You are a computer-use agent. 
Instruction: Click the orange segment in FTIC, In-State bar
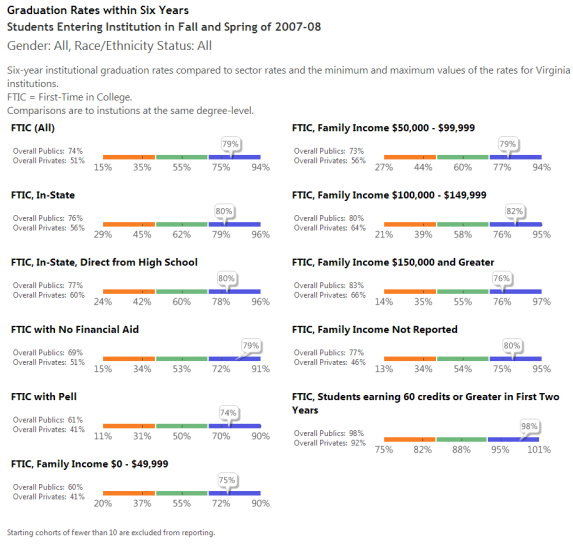(129, 224)
